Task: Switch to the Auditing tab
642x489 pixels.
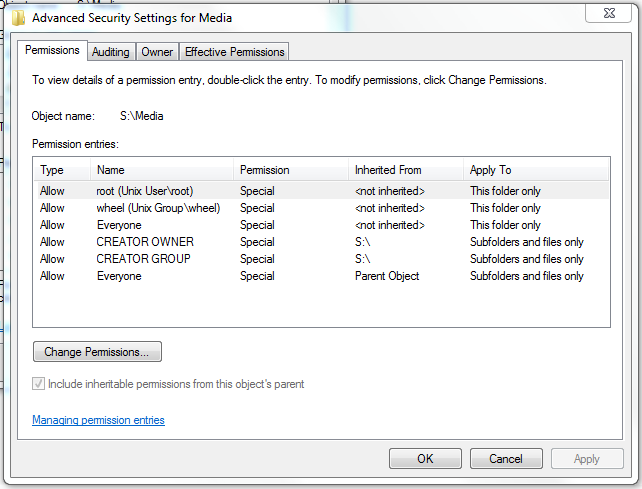Action: pos(111,52)
